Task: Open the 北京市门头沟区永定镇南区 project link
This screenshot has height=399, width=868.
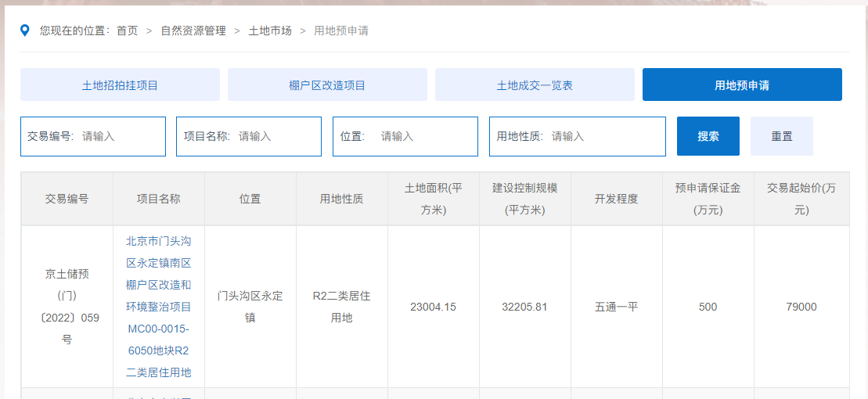Action: click(x=159, y=307)
